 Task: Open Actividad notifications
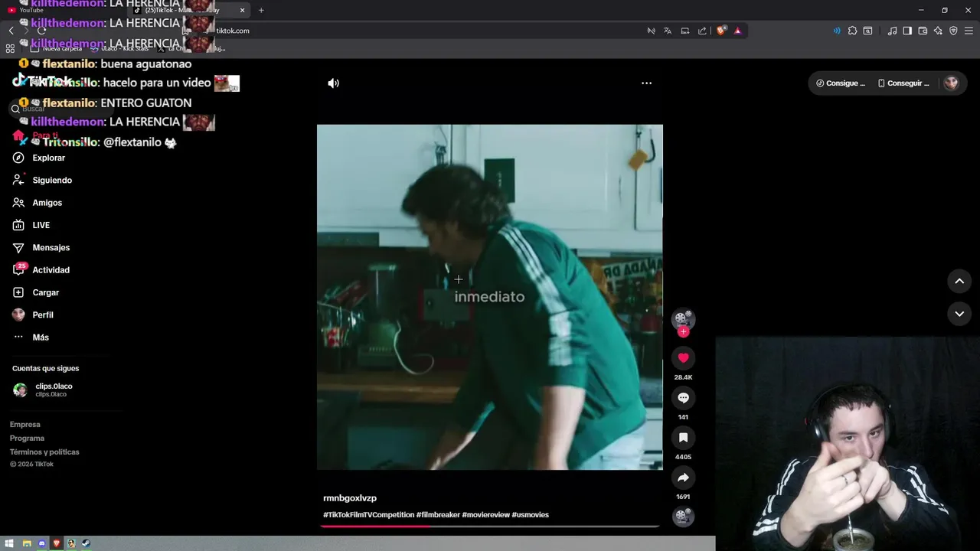41,270
